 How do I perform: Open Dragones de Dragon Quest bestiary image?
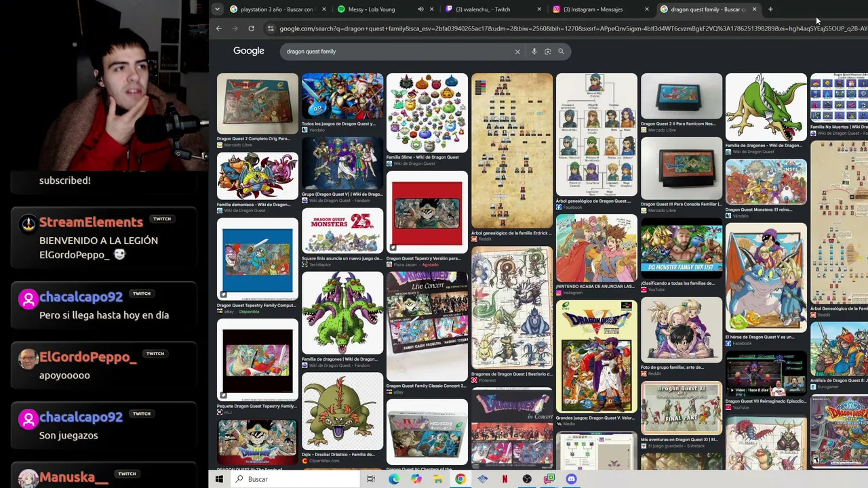[512, 307]
